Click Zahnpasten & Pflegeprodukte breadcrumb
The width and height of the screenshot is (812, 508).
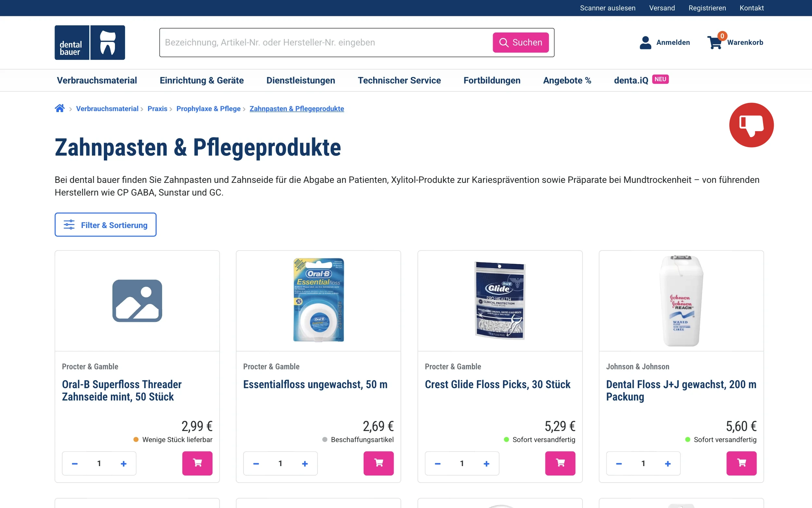click(x=297, y=108)
